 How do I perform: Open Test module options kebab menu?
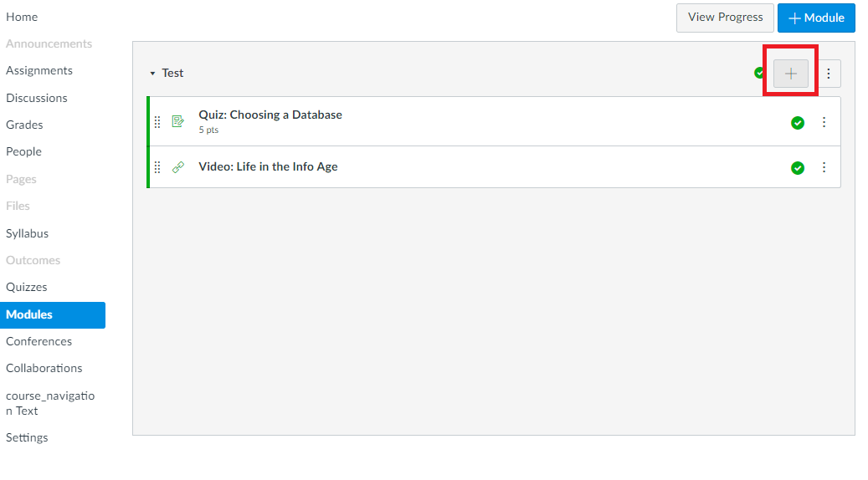(828, 74)
